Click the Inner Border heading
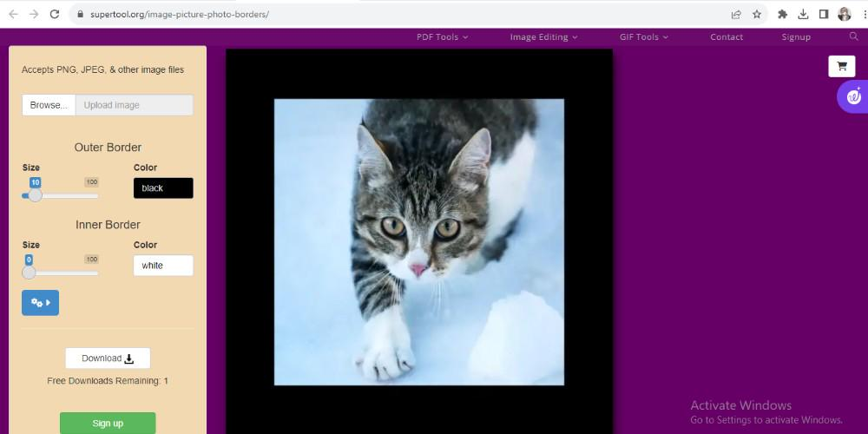868x434 pixels. click(108, 225)
